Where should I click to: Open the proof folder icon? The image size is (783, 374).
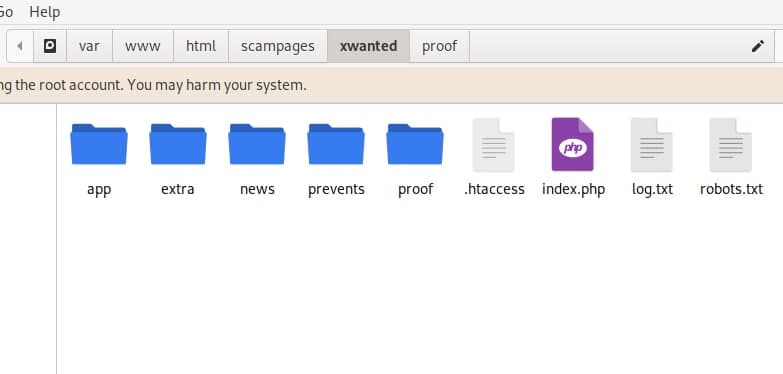coord(415,144)
